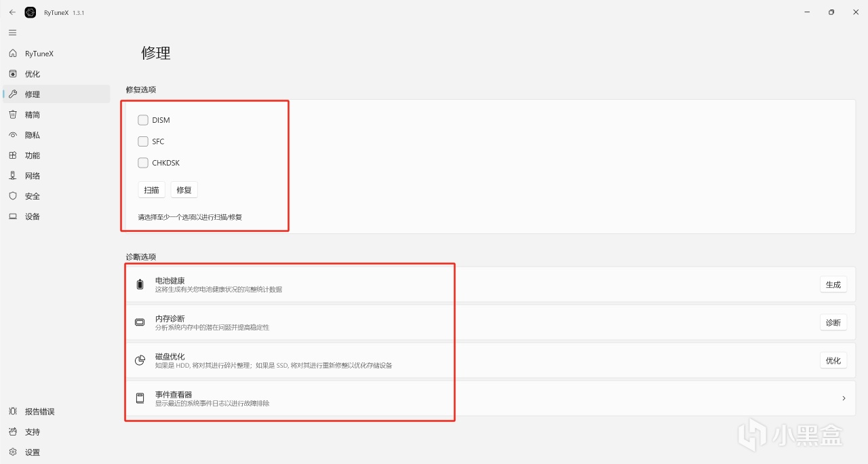
Task: Click the pie chart icon of 磁盘优化
Action: [140, 360]
